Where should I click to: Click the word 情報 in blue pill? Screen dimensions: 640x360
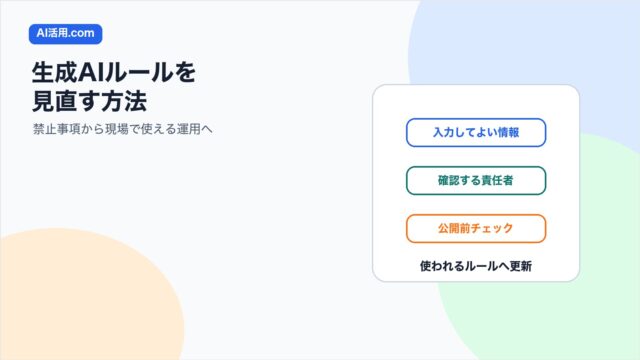coord(509,132)
